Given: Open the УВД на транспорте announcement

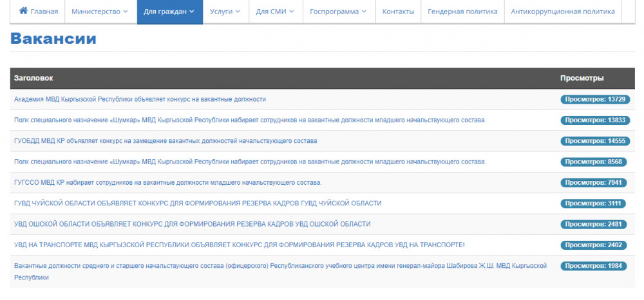Looking at the screenshot, I should [x=239, y=245].
